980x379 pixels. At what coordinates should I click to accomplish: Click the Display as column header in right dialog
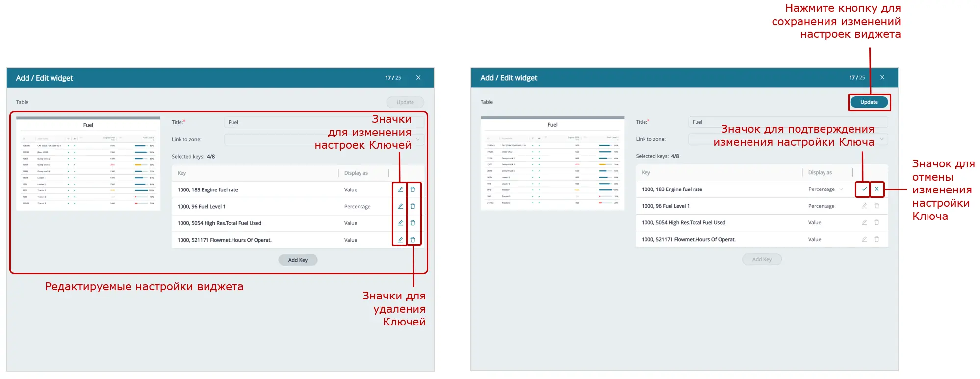pos(820,173)
